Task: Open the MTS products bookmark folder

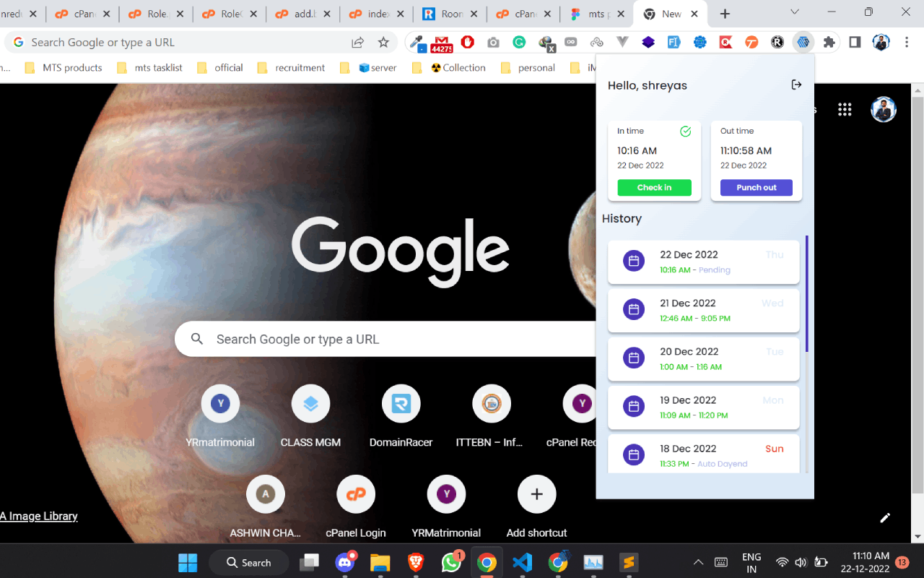Action: [64, 68]
